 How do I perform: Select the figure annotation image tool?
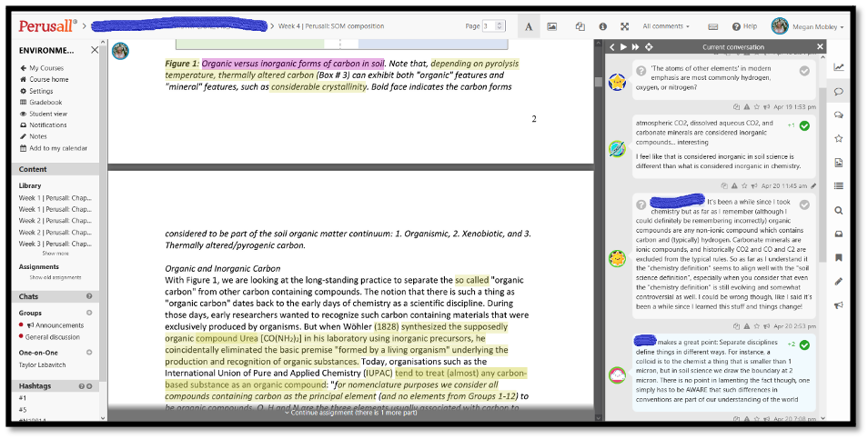(551, 26)
